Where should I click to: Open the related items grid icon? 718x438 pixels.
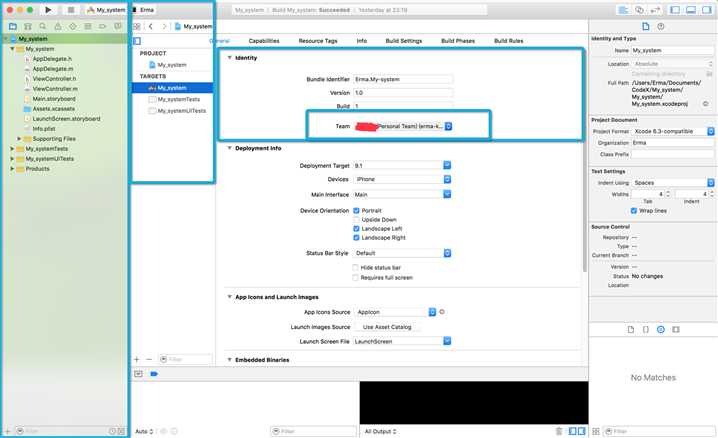pos(136,27)
